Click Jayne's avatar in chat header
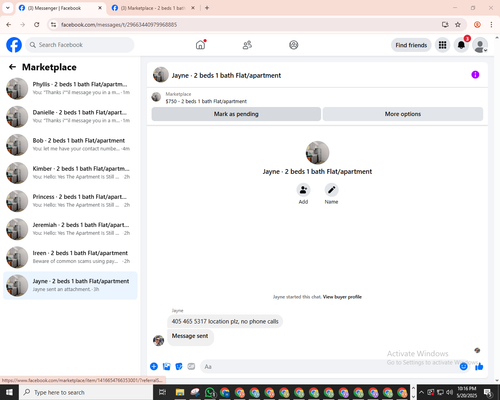 (x=161, y=75)
